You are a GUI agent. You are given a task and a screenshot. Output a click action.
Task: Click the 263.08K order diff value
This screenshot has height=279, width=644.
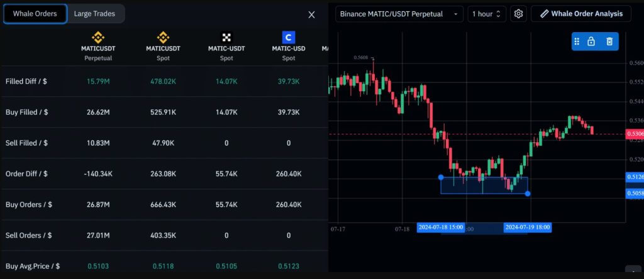click(163, 174)
